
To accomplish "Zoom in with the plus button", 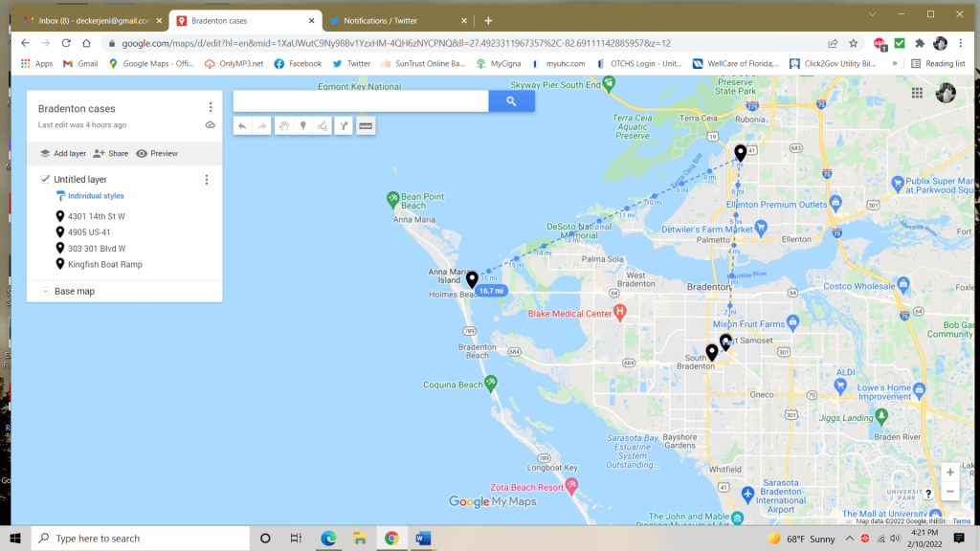I will pyautogui.click(x=949, y=472).
